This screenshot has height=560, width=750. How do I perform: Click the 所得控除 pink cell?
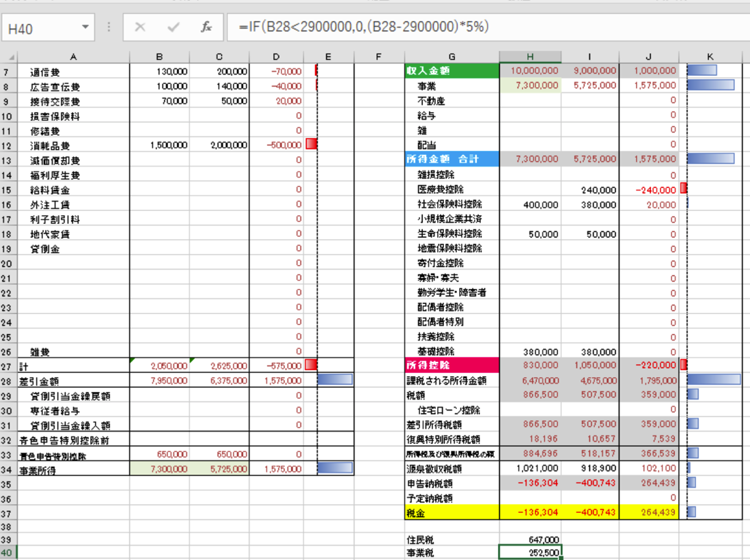(x=452, y=365)
